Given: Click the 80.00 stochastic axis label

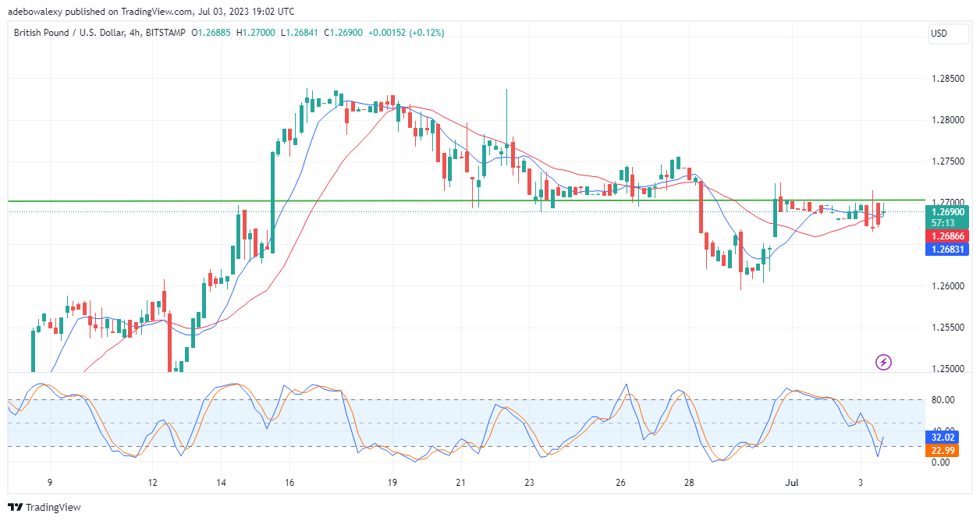Looking at the screenshot, I should (x=944, y=400).
